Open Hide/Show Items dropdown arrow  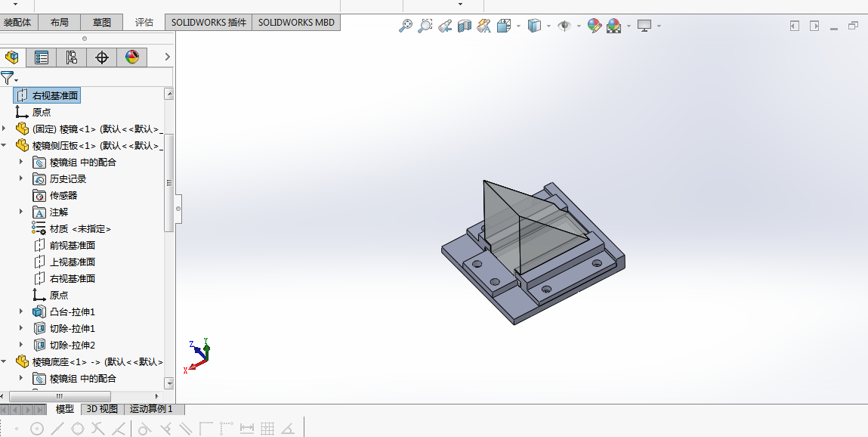pos(579,26)
